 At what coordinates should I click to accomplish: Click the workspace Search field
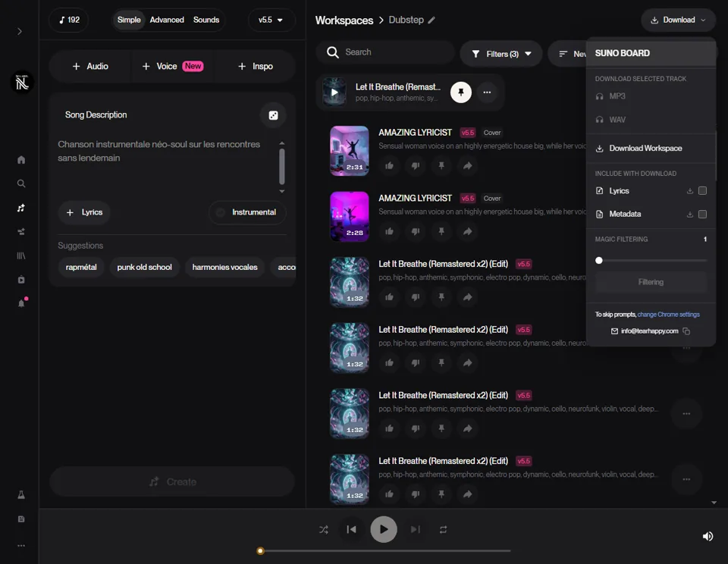tap(385, 52)
